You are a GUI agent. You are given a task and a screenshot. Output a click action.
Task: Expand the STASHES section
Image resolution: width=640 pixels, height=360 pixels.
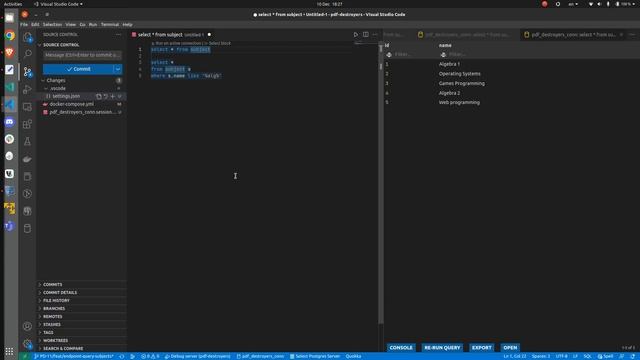click(x=52, y=324)
